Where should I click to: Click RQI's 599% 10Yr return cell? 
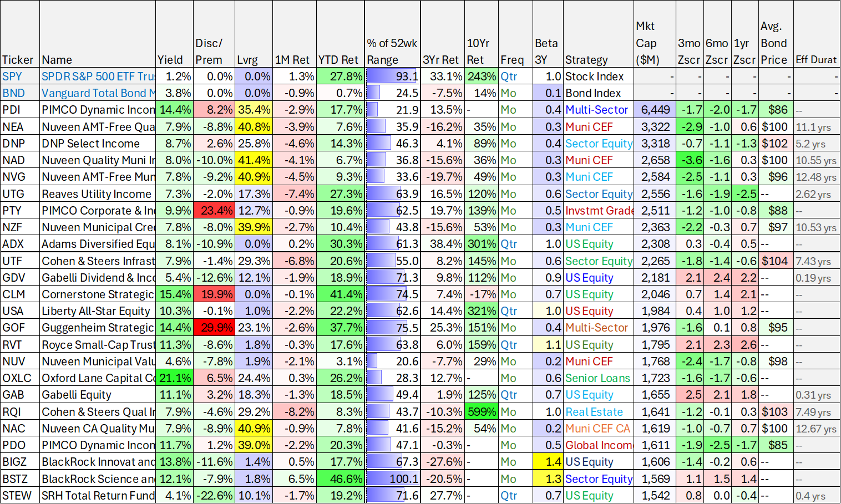(482, 412)
